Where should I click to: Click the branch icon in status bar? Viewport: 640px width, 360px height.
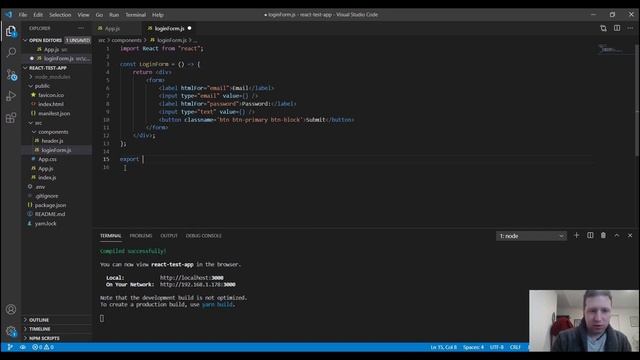[10, 347]
